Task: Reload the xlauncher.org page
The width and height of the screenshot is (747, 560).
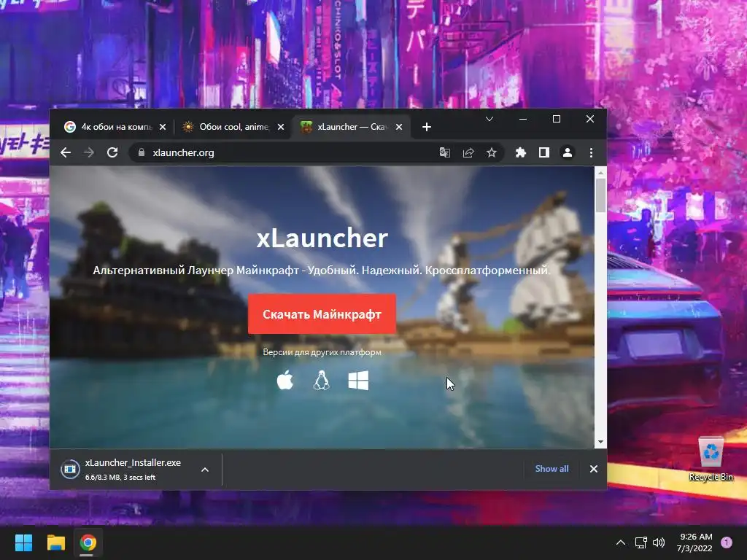Action: (x=112, y=152)
